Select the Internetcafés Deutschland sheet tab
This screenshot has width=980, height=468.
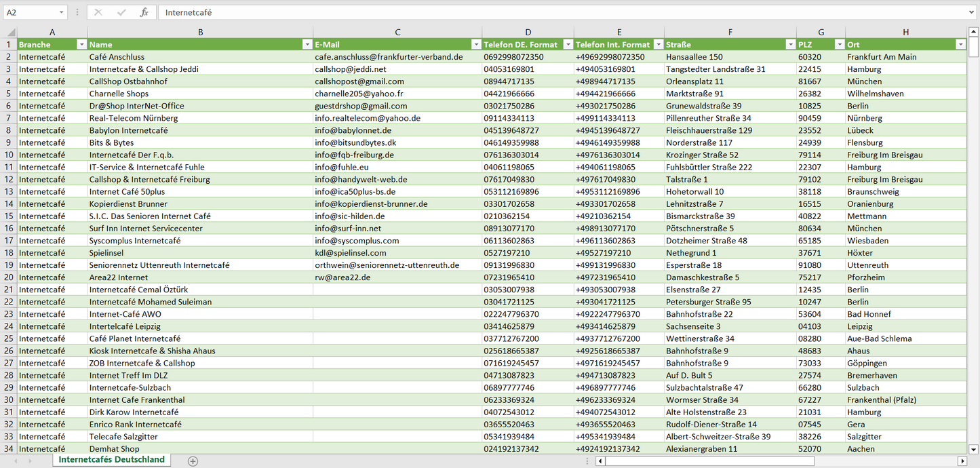pyautogui.click(x=111, y=460)
